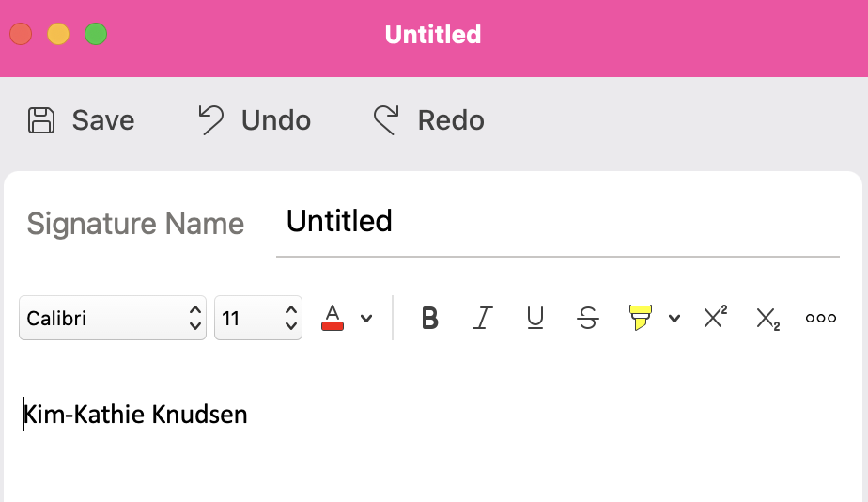
Task: Apply the red font color
Action: pos(333,318)
